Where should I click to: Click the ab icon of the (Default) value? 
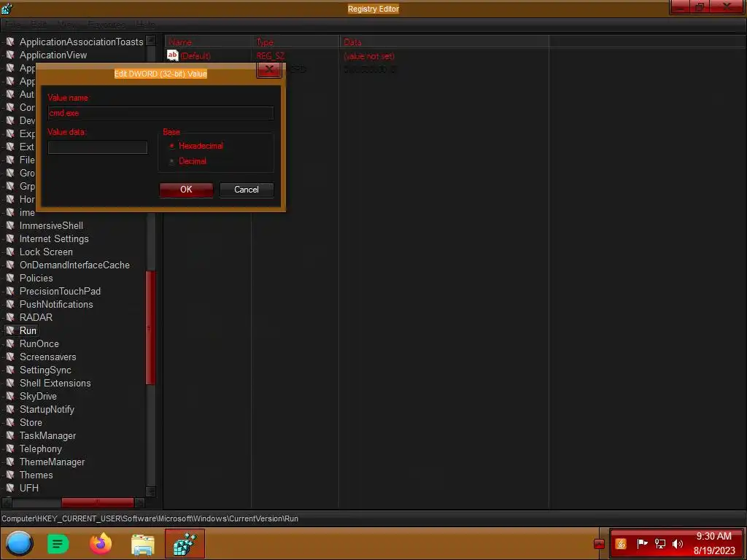coord(172,55)
